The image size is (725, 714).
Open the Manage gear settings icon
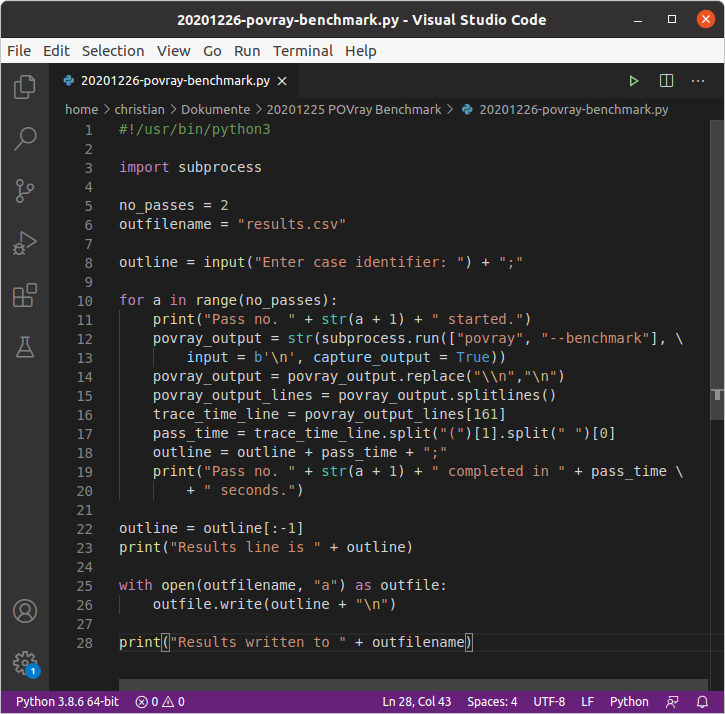25,662
